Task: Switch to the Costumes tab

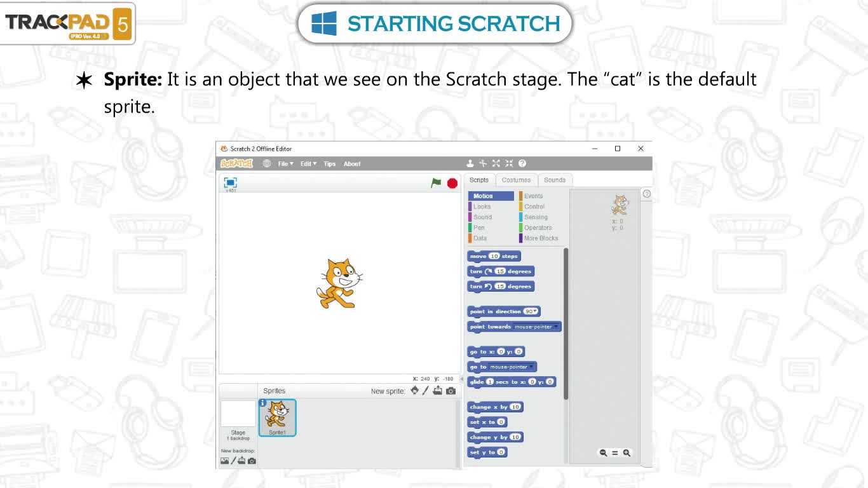Action: coord(516,180)
